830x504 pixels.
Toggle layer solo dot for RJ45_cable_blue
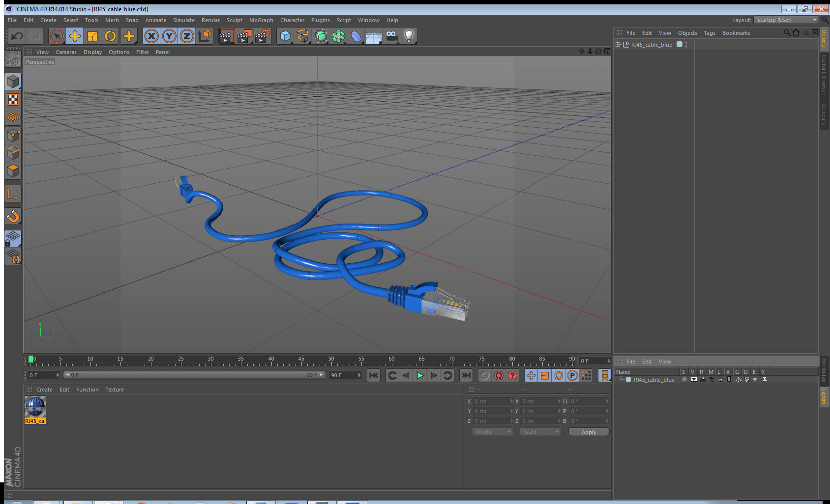click(x=684, y=379)
